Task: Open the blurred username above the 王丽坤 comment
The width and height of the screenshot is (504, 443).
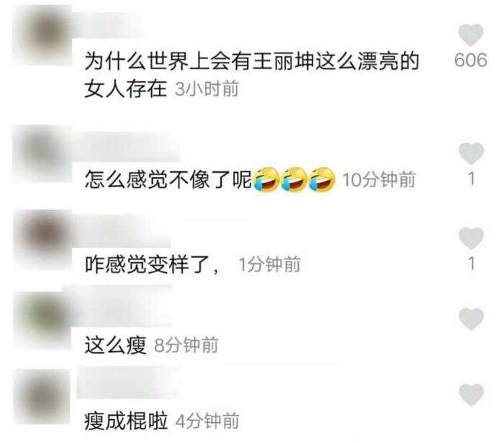Action: coord(108,27)
